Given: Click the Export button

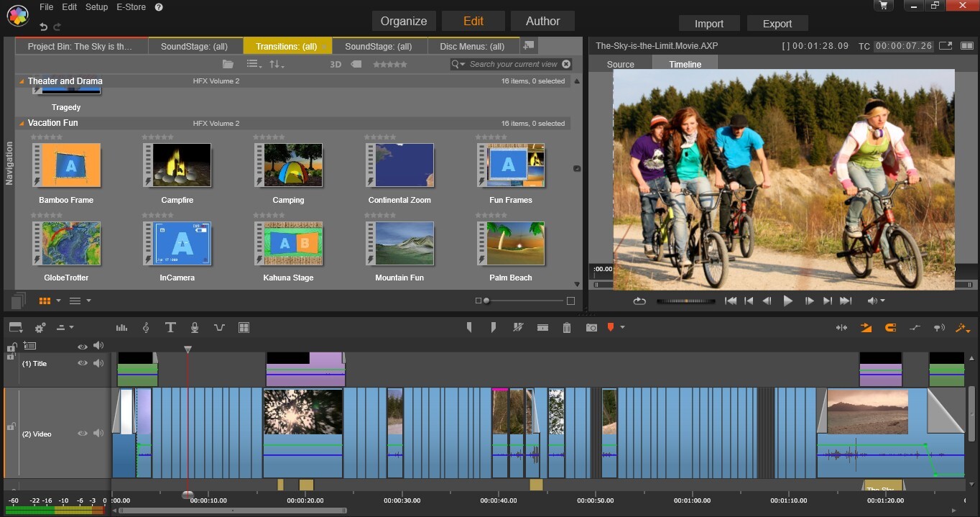Looking at the screenshot, I should point(777,24).
